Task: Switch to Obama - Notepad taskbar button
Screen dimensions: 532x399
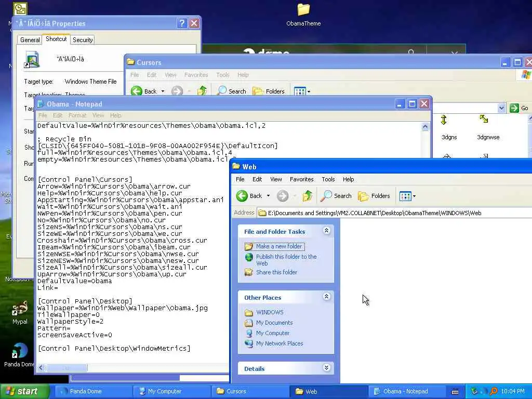Action: (407, 392)
